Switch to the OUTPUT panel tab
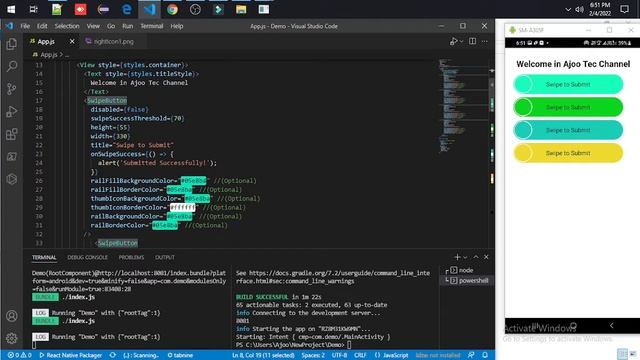640x360 pixels. click(165, 258)
